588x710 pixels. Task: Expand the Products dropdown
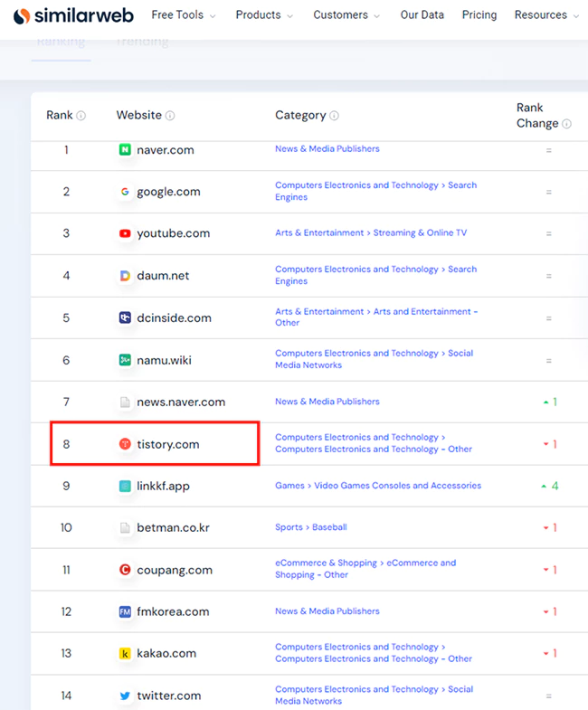coord(264,15)
